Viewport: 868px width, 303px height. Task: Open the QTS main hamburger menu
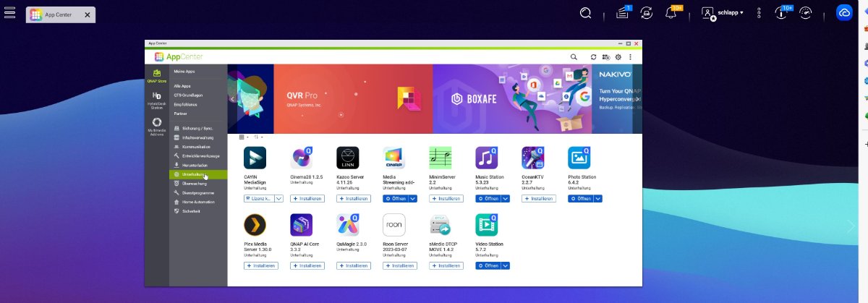(9, 13)
